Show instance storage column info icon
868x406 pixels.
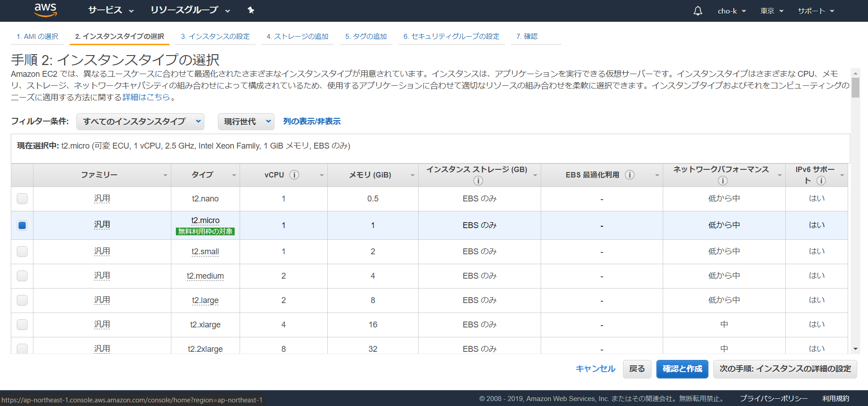[x=478, y=181]
